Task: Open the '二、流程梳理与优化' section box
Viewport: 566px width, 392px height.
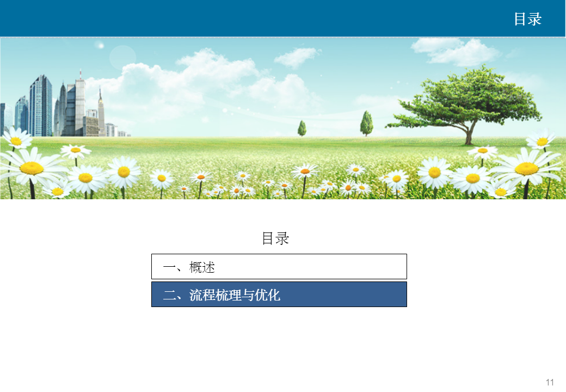Action: pos(279,295)
